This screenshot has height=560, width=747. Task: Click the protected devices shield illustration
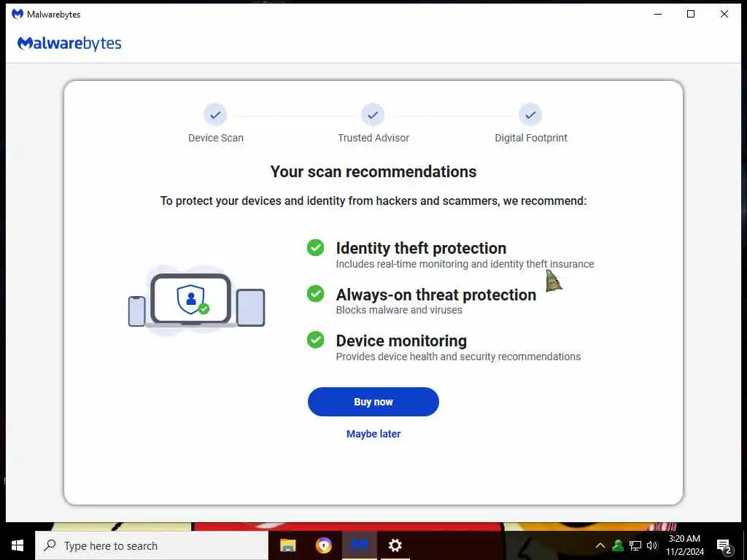(196, 300)
